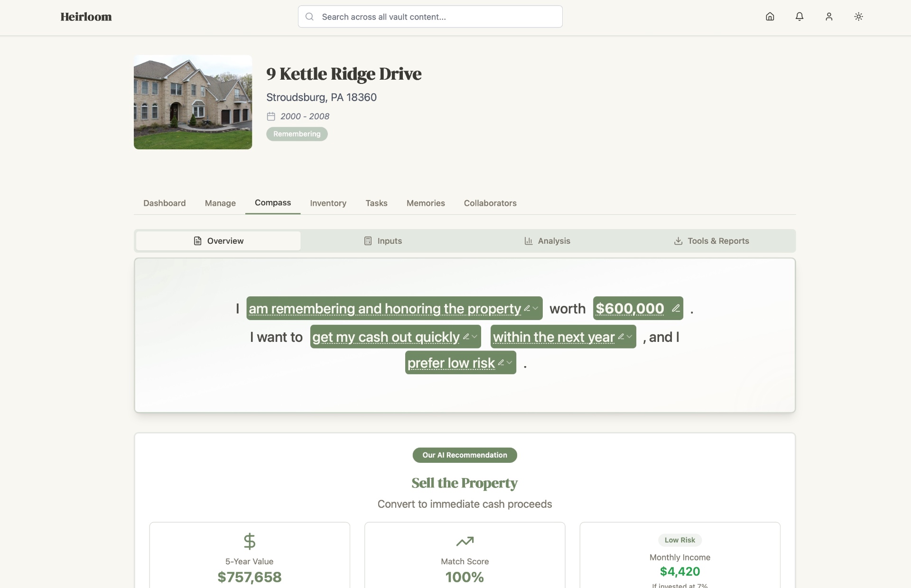Expand 'am remembering and honoring' dropdown

pos(535,308)
